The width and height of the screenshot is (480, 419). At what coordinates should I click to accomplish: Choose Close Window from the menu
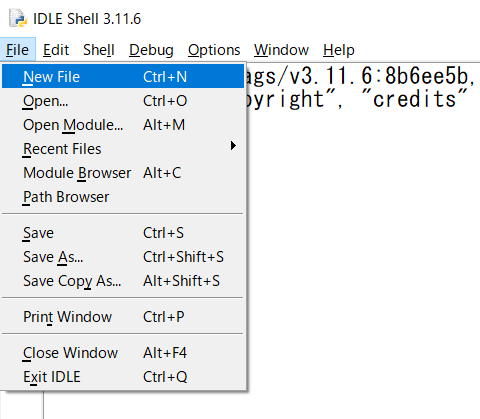click(123, 353)
